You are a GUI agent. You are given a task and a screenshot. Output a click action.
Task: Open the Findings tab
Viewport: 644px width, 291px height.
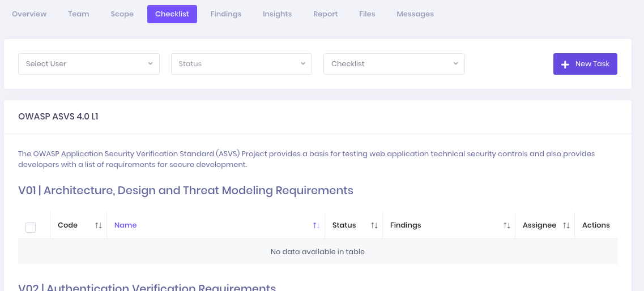[x=226, y=14]
